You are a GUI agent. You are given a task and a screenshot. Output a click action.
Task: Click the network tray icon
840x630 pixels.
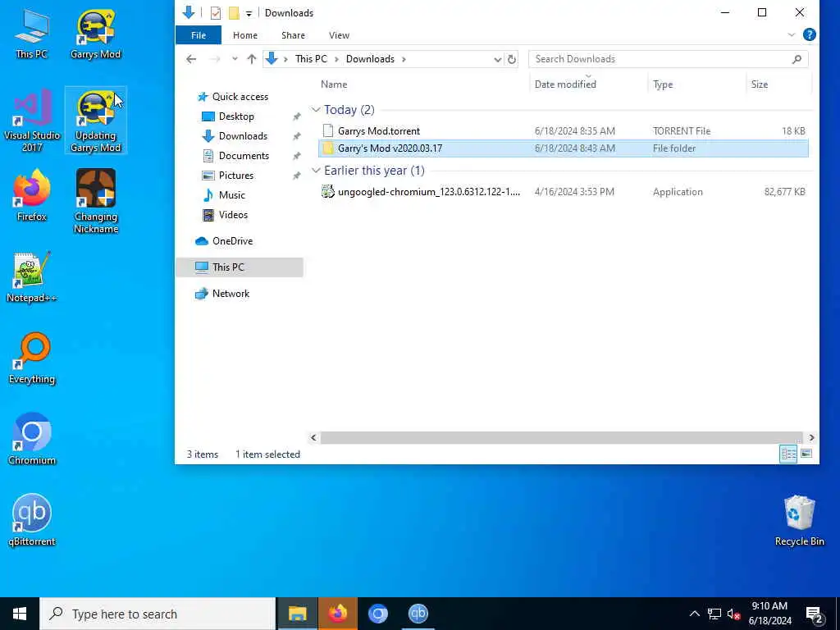pyautogui.click(x=714, y=614)
